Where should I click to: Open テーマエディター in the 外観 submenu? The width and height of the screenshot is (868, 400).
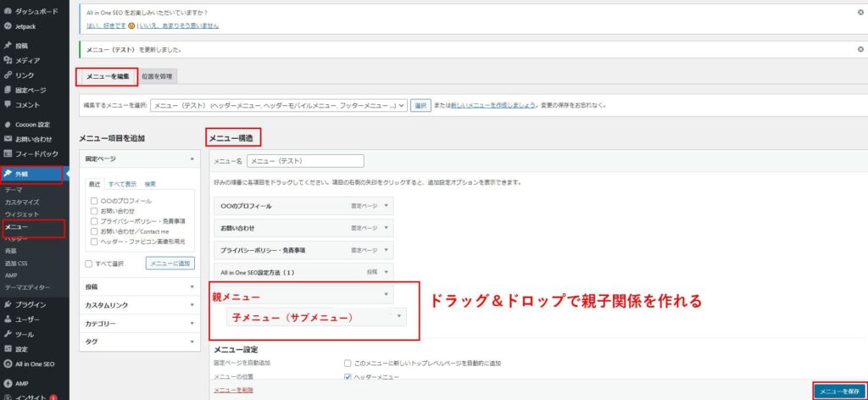tap(27, 287)
